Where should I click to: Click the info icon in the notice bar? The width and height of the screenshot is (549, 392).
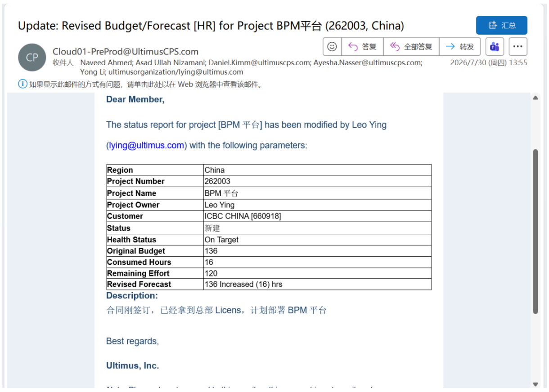point(22,84)
